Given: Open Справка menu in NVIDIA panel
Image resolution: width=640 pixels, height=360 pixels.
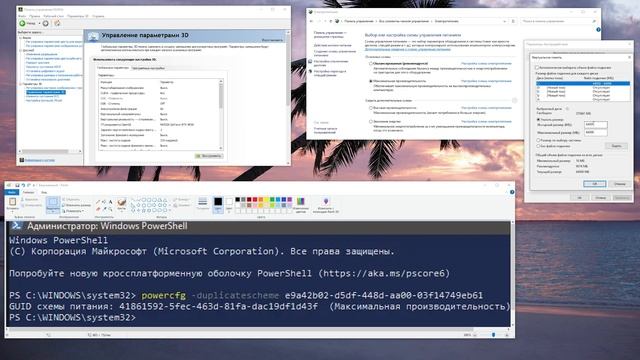Looking at the screenshot, I should [x=98, y=16].
